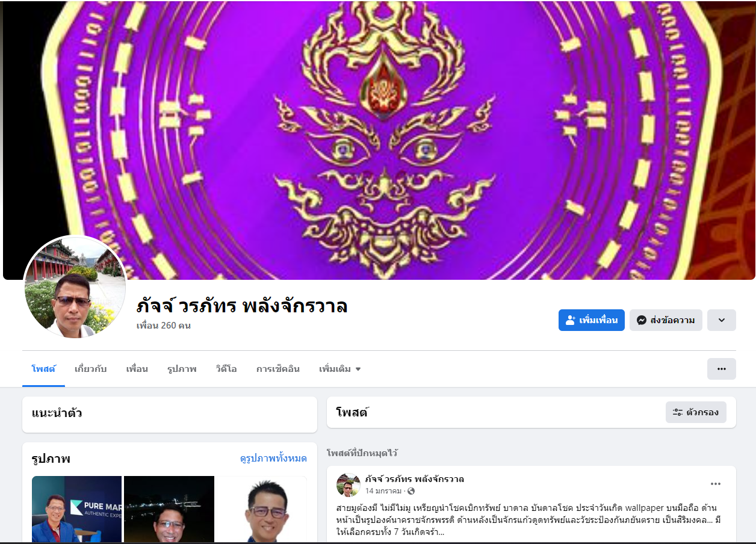Open the three-dot options on the pinned post
756x544 pixels.
(x=715, y=484)
